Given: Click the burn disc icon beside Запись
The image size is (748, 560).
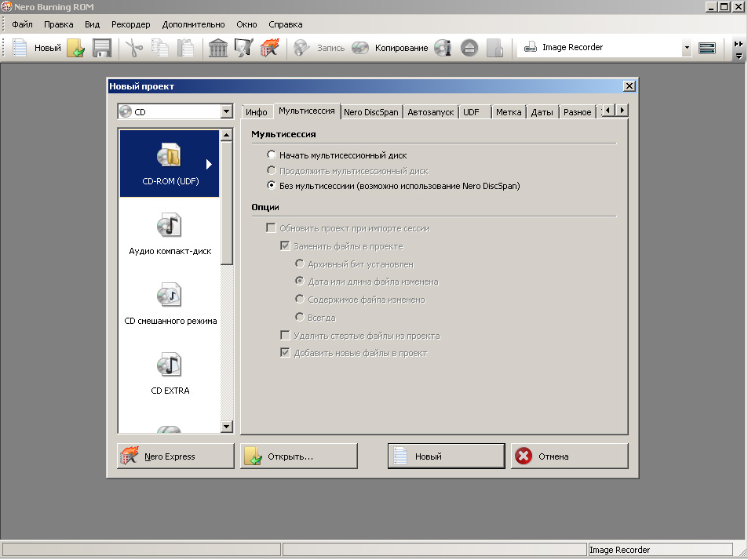Looking at the screenshot, I should click(301, 48).
